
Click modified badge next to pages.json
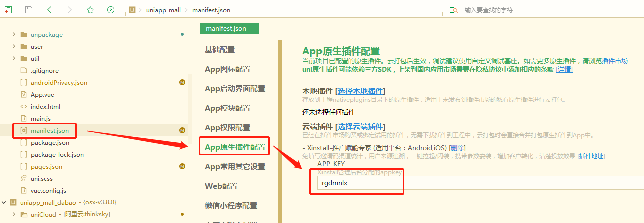point(182,167)
